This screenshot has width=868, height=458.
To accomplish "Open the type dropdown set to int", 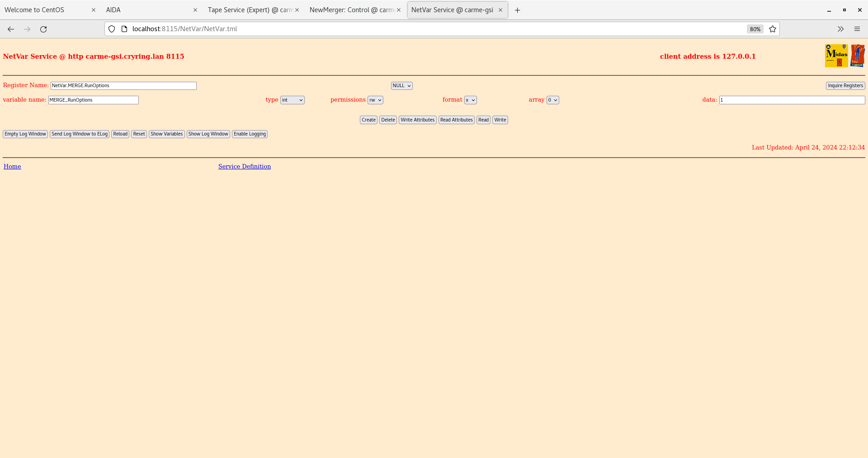I will point(292,100).
